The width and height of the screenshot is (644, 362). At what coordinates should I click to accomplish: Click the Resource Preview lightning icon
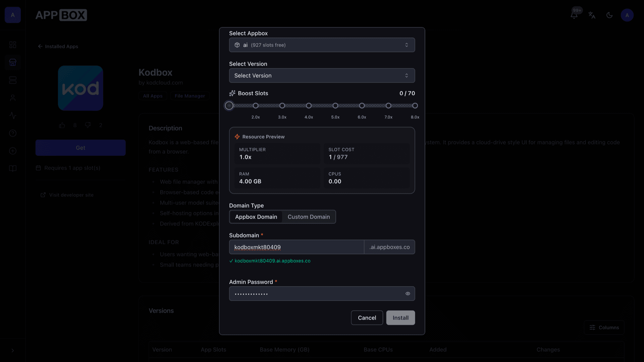point(237,137)
